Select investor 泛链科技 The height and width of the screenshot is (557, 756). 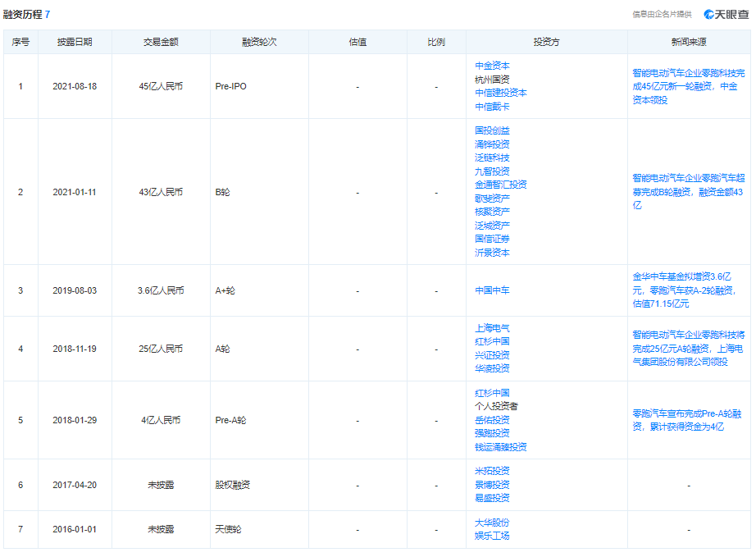pyautogui.click(x=492, y=158)
